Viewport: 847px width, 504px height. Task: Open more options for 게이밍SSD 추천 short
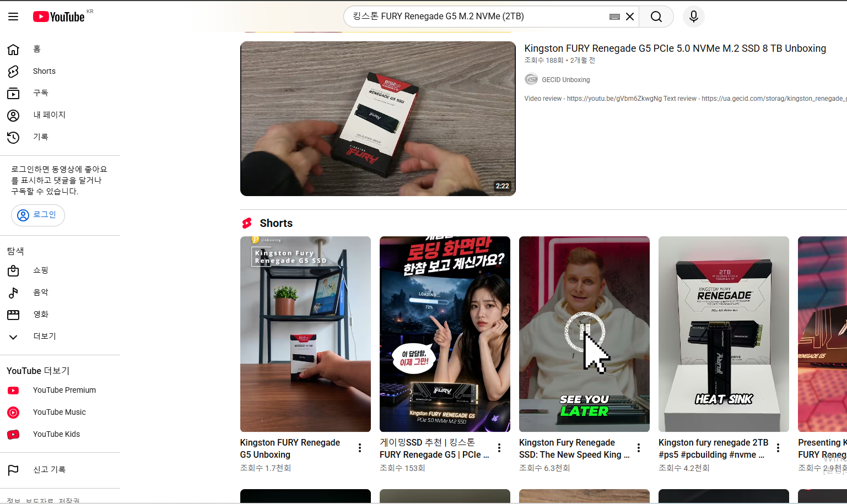click(x=499, y=448)
